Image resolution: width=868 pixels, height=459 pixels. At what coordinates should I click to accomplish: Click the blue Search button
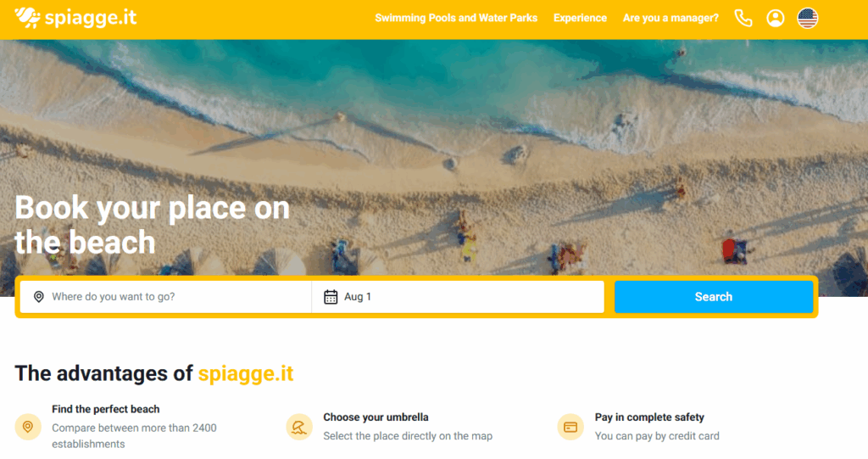tap(714, 297)
